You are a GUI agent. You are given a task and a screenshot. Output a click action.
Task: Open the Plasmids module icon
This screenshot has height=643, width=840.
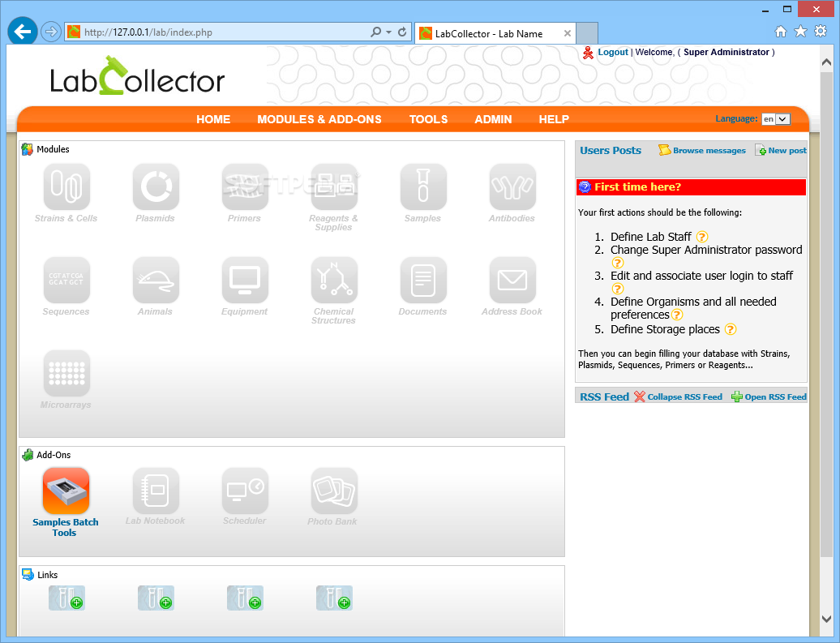click(x=156, y=186)
